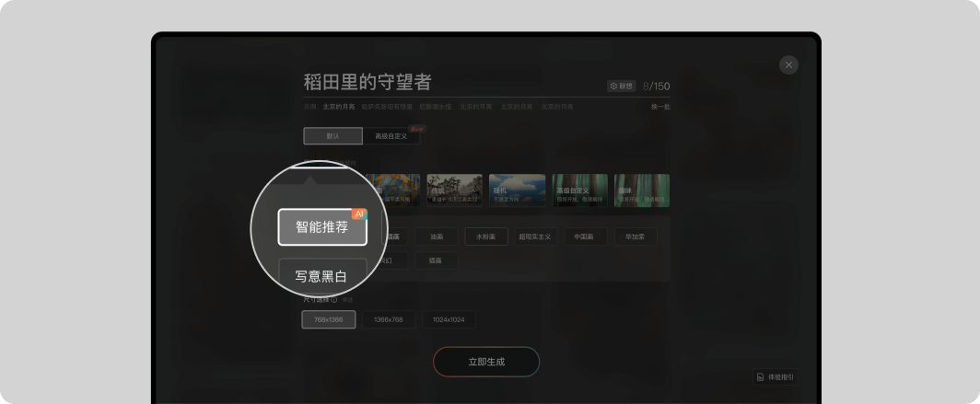Pick the 传统 style thumbnail
This screenshot has height=404, width=980.
click(454, 190)
